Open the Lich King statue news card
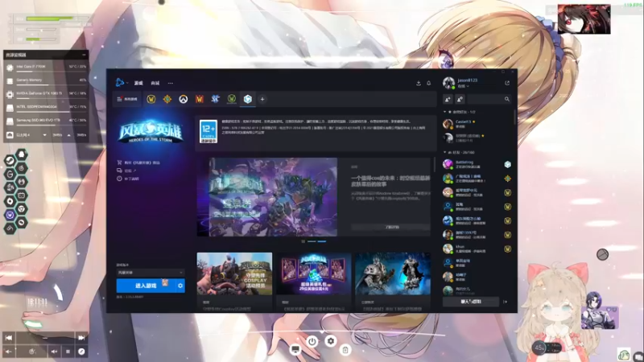Image resolution: width=644 pixels, height=362 pixels. (x=393, y=281)
